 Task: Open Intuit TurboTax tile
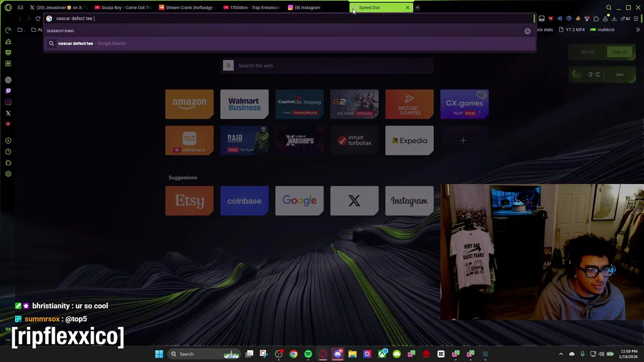[x=354, y=140]
